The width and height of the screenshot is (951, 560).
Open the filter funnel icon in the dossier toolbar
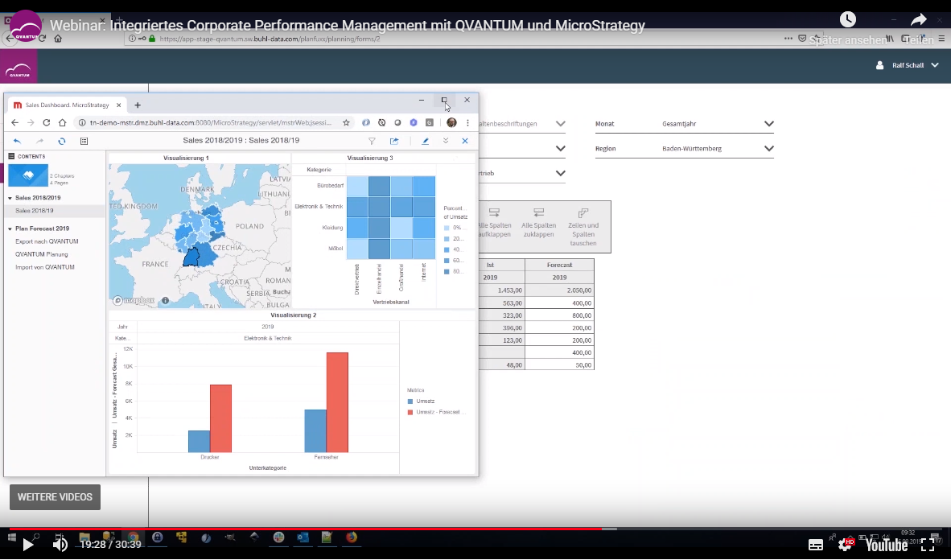pyautogui.click(x=372, y=141)
